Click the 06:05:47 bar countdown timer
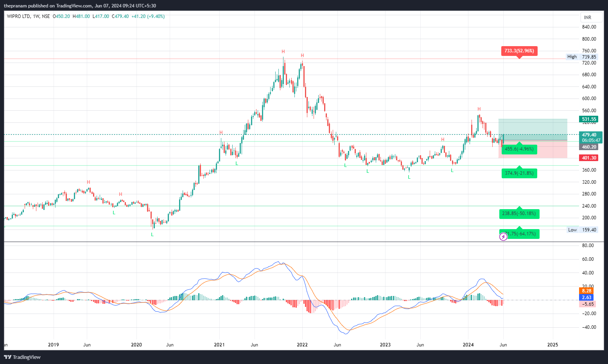The width and height of the screenshot is (608, 364). click(591, 140)
